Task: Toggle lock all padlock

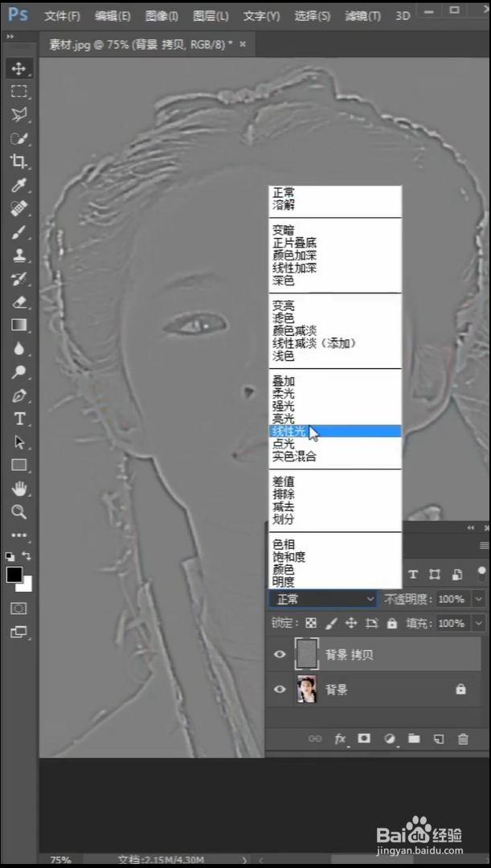Action: pos(392,624)
